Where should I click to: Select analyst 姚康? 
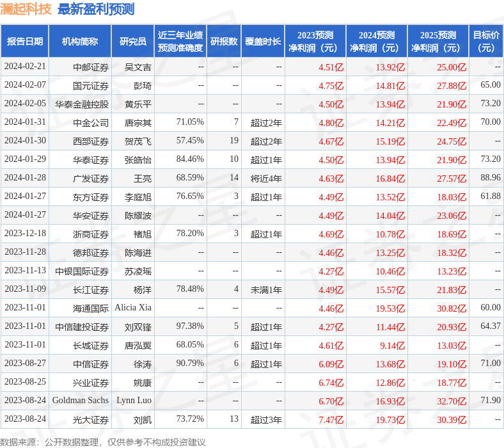pos(143,383)
